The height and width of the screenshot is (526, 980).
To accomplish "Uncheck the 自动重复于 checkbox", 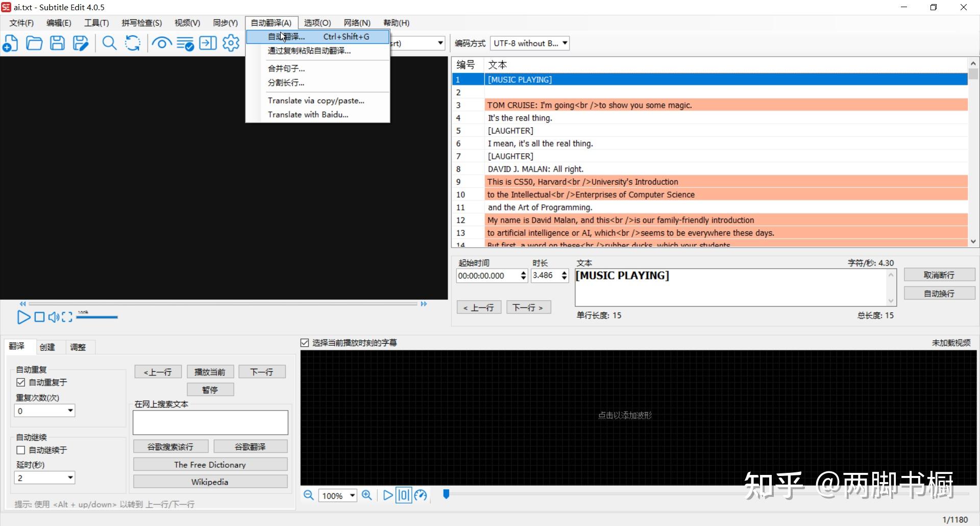I will [x=21, y=382].
